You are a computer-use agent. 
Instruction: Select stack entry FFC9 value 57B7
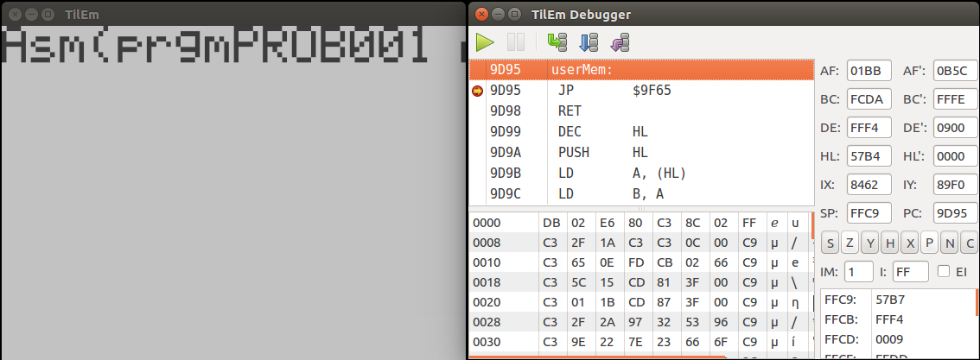coord(897,300)
